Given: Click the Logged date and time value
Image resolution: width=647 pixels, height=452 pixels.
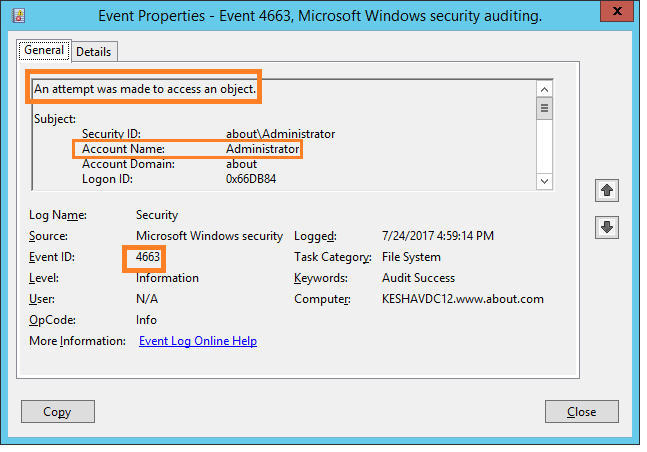Looking at the screenshot, I should click(x=437, y=236).
